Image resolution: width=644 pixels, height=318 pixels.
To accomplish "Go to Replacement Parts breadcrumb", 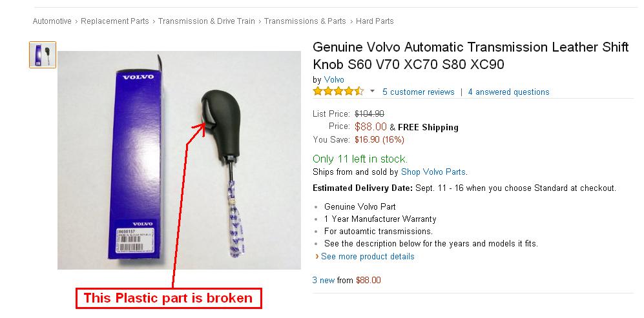I will point(115,21).
